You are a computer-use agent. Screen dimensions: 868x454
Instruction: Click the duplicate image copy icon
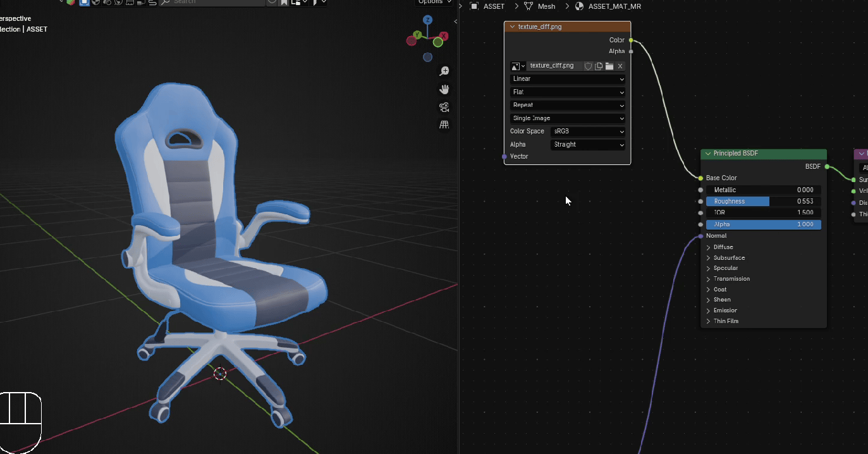[599, 66]
